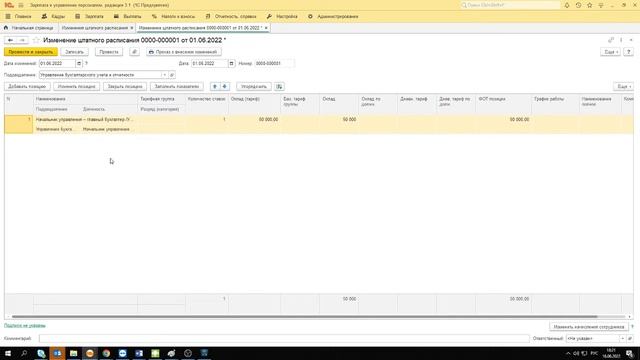
Task: Close the form with the small x
Action: pyautogui.click(x=631, y=40)
